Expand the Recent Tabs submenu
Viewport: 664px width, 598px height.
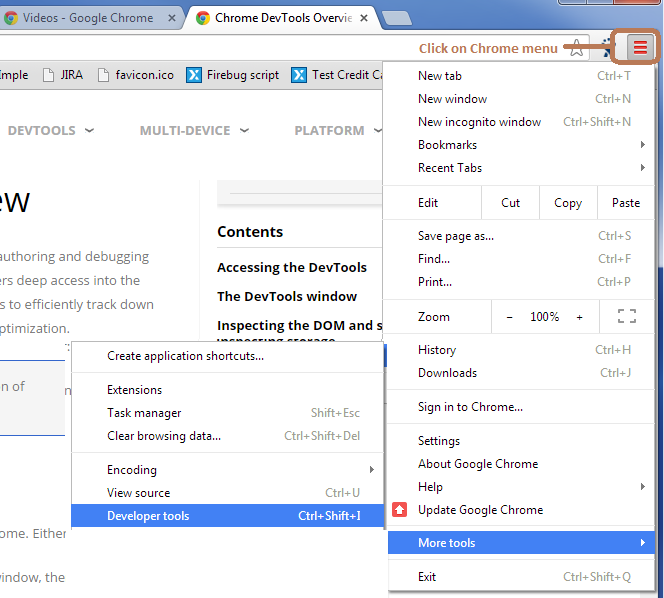tap(521, 168)
